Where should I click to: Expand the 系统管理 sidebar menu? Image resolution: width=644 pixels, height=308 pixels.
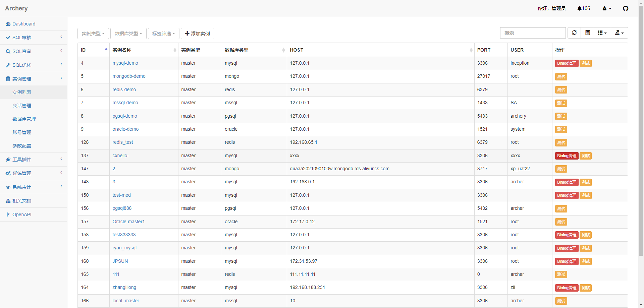(x=34, y=173)
